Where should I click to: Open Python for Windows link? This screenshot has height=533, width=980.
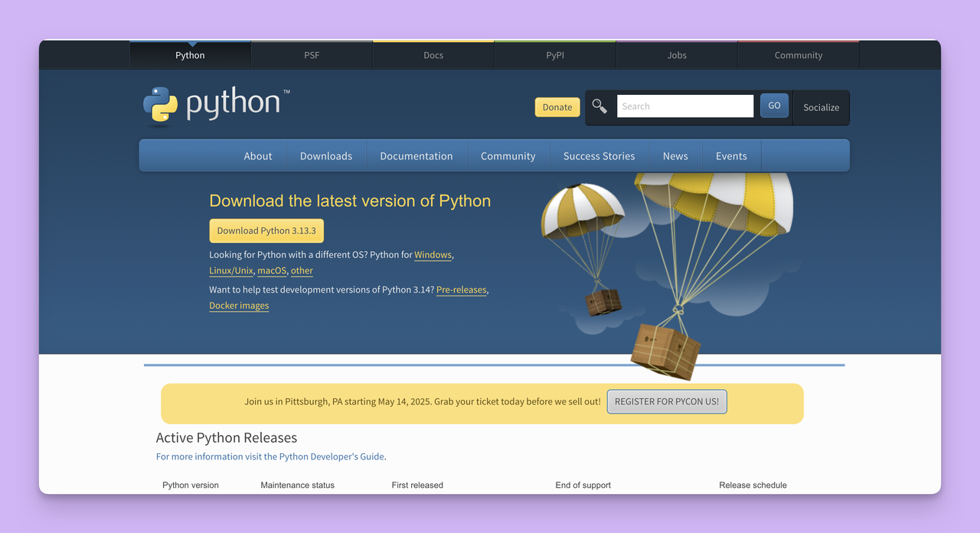pyautogui.click(x=433, y=254)
